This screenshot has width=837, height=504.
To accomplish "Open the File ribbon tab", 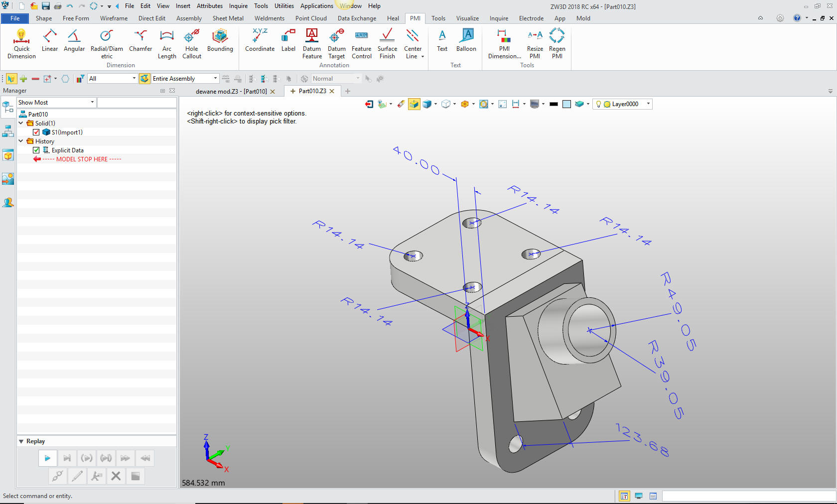I will 15,18.
